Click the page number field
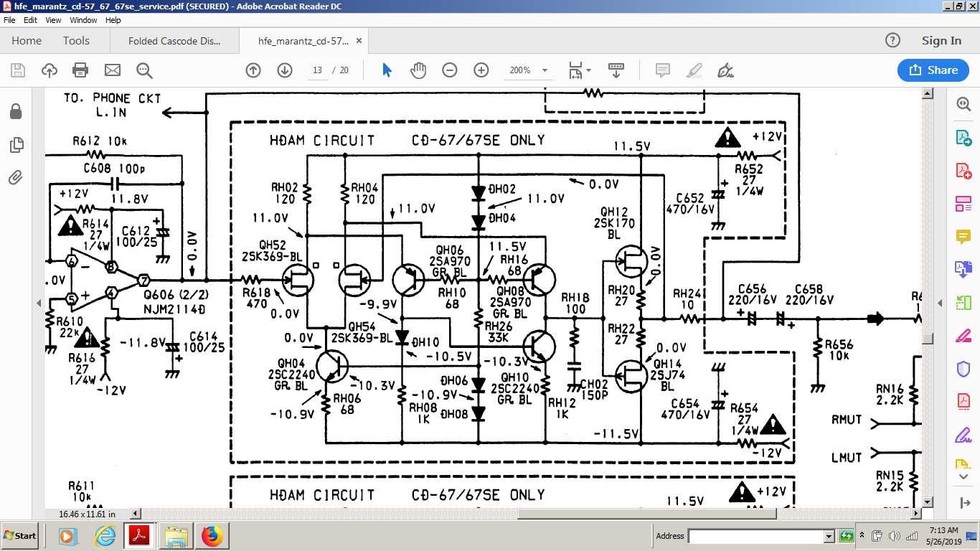The image size is (980, 551). pyautogui.click(x=317, y=70)
